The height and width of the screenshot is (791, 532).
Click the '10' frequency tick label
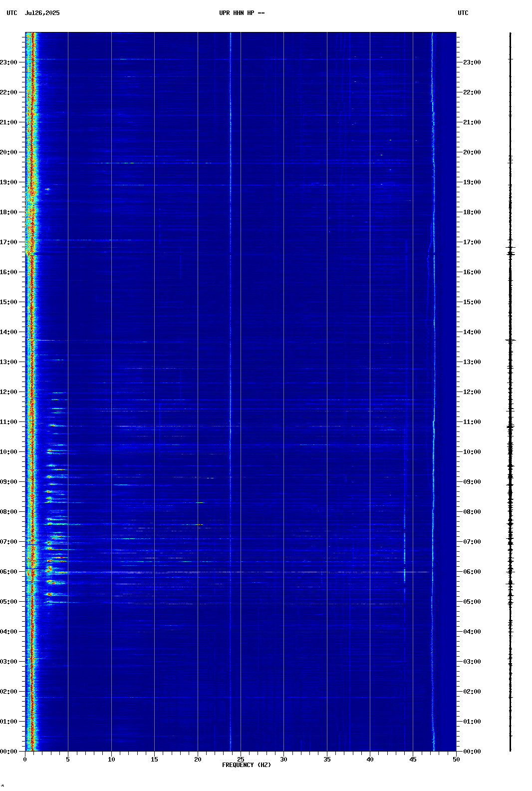(111, 760)
